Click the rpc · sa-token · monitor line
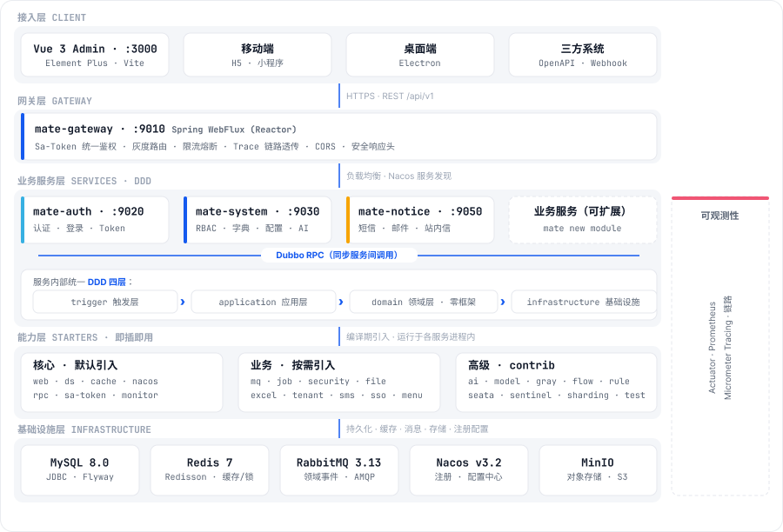Viewport: 783px width, 532px height. pyautogui.click(x=96, y=396)
